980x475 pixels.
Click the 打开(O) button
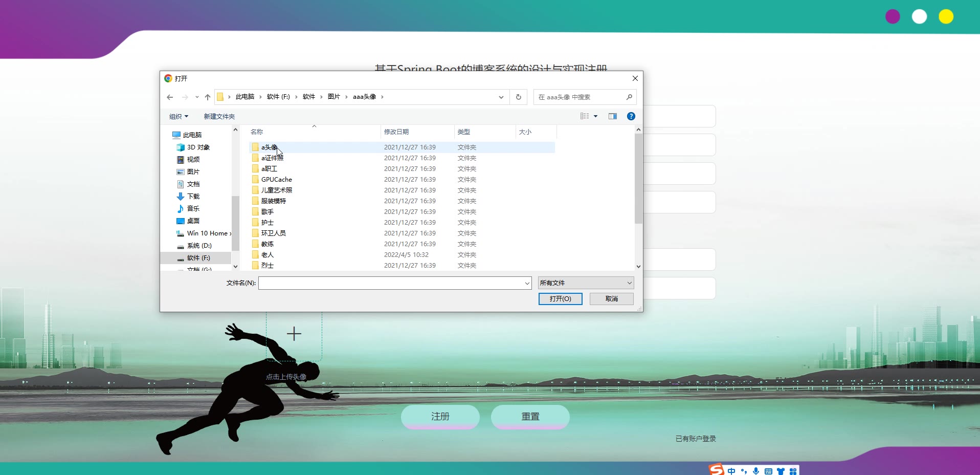click(560, 299)
